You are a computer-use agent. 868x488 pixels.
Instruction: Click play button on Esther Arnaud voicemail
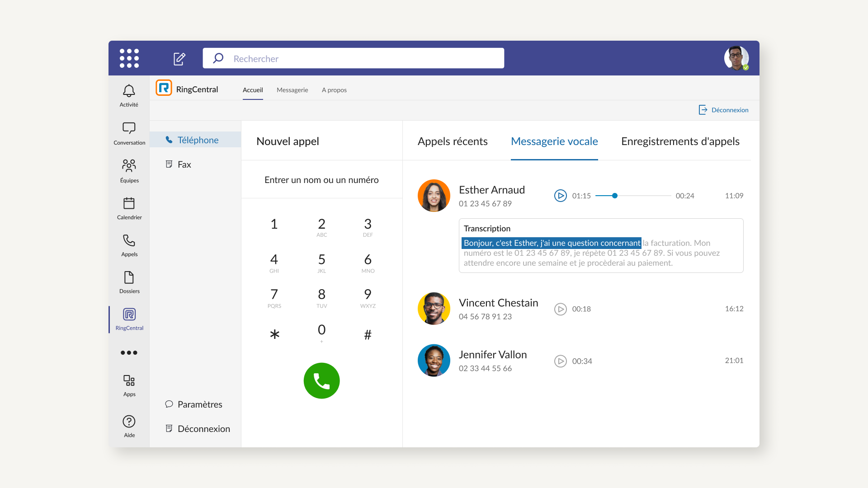click(560, 196)
